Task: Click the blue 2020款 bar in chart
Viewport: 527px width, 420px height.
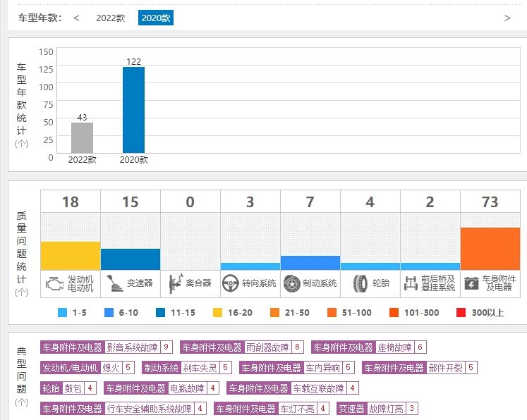Action: pos(133,110)
